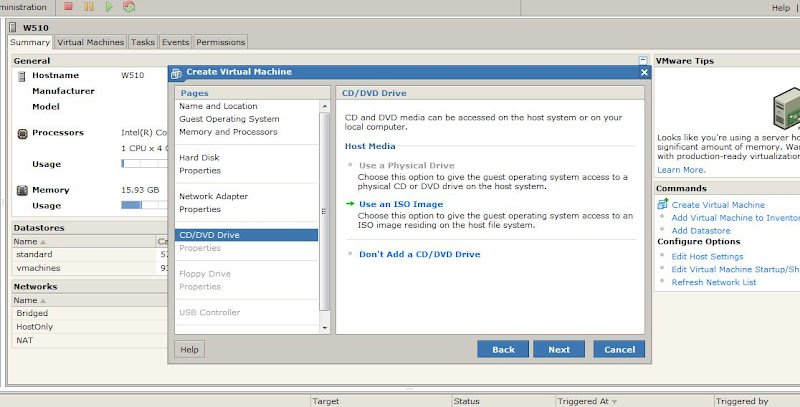The image size is (800, 407).
Task: Sort Datastores by Name column header
Action: [84, 241]
